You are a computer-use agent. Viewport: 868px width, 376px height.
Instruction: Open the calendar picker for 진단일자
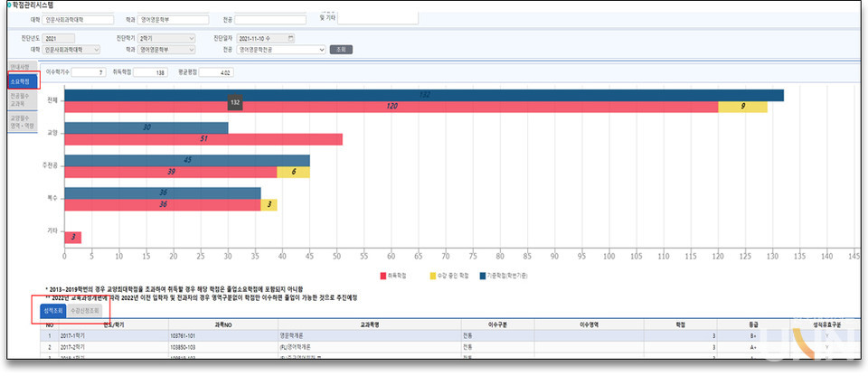pos(290,38)
